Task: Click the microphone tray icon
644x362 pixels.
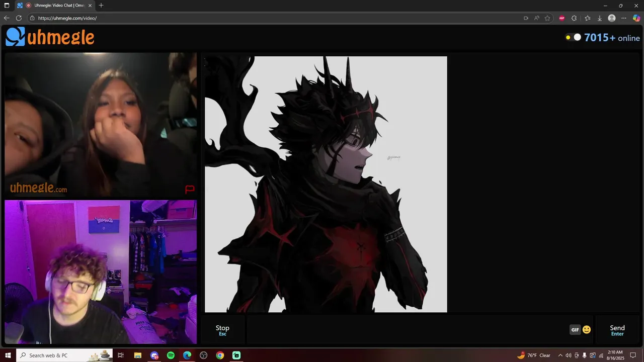Action: point(585,355)
